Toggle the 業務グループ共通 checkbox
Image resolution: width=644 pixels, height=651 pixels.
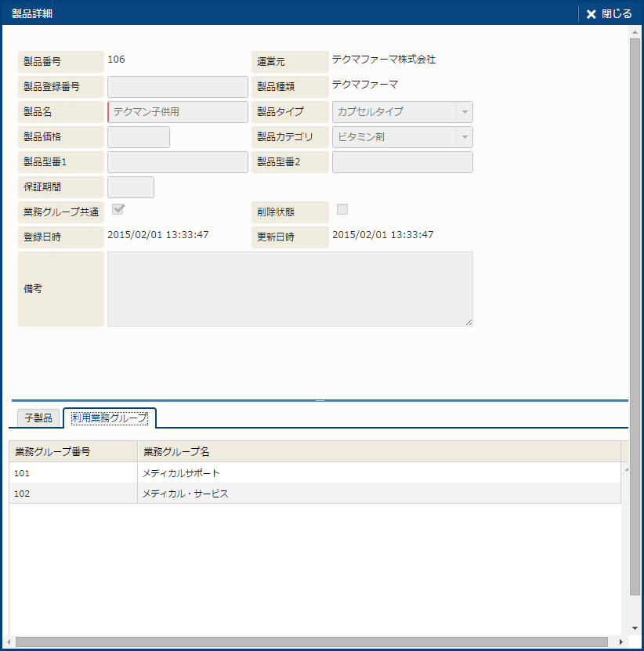[119, 209]
